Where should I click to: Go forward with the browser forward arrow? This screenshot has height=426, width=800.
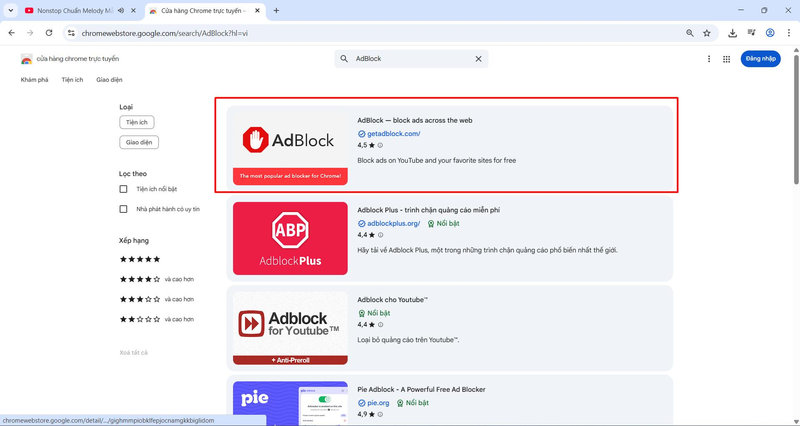(30, 33)
